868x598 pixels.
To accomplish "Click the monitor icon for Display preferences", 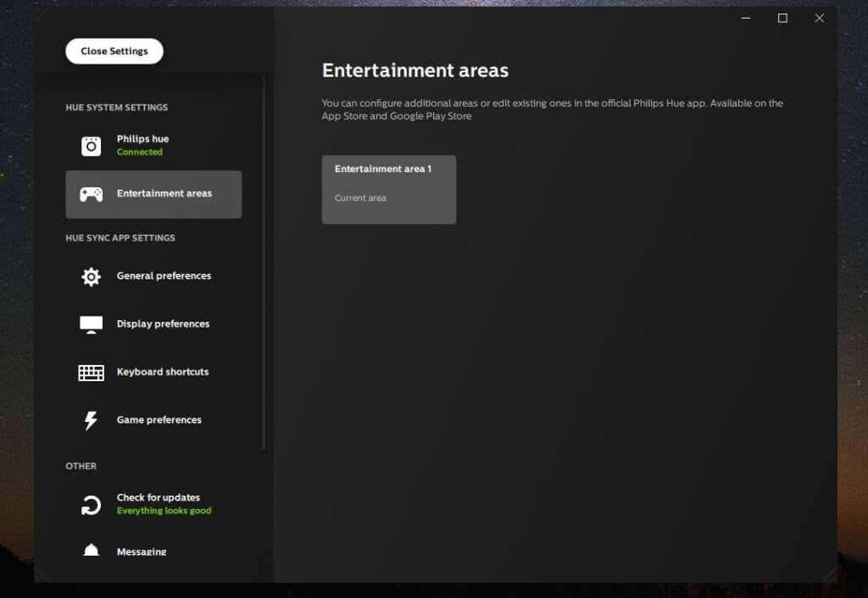I will [x=91, y=324].
